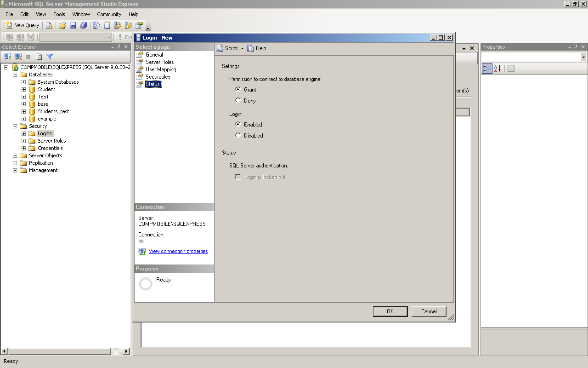
Task: Select the Disabled login radio button
Action: [238, 135]
